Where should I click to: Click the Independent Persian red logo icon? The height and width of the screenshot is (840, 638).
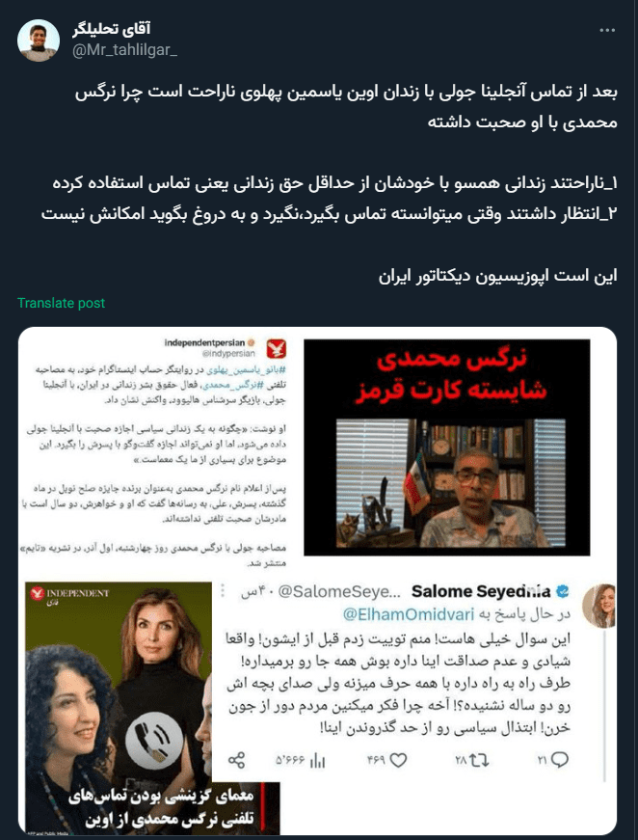click(x=277, y=349)
